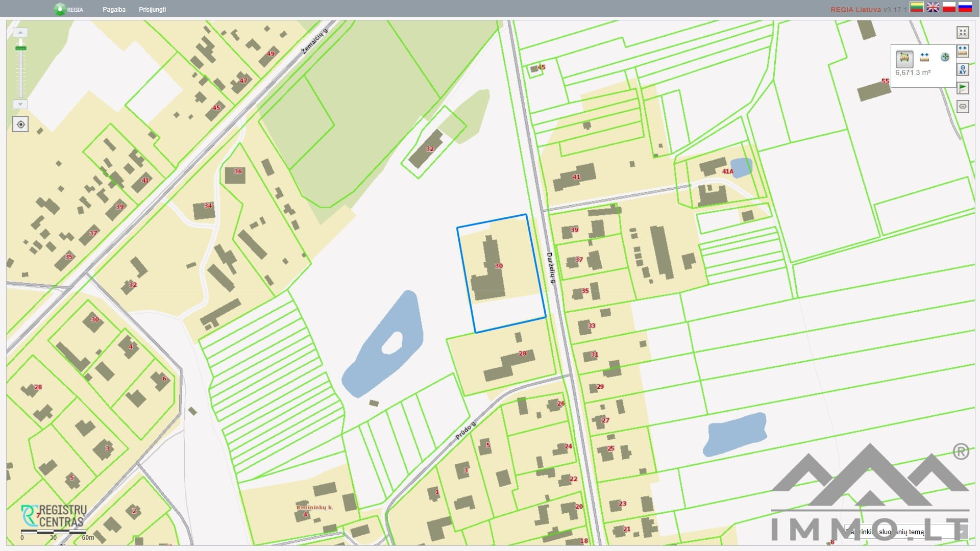This screenshot has width=980, height=551.
Task: Open the Prisijungti menu item
Action: coord(152,10)
